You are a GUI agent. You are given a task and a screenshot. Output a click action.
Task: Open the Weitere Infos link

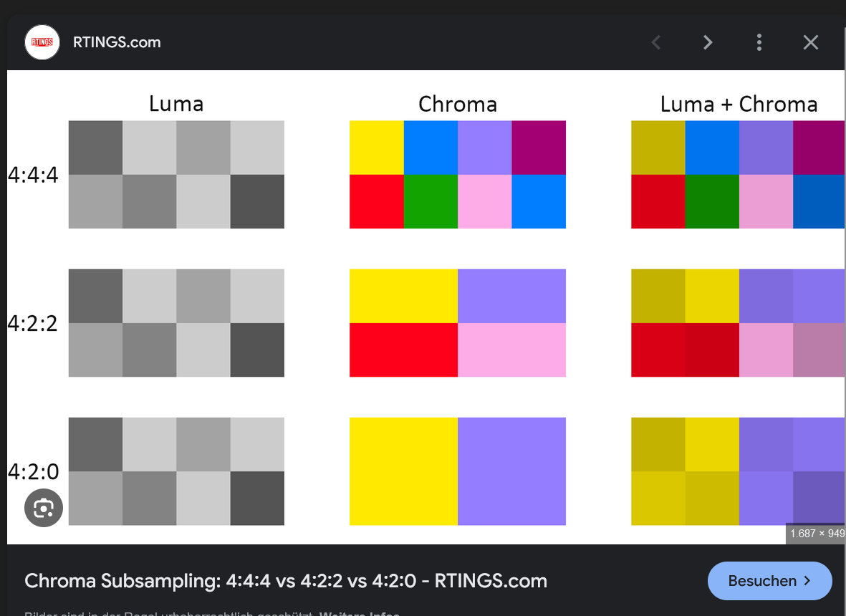pyautogui.click(x=357, y=613)
